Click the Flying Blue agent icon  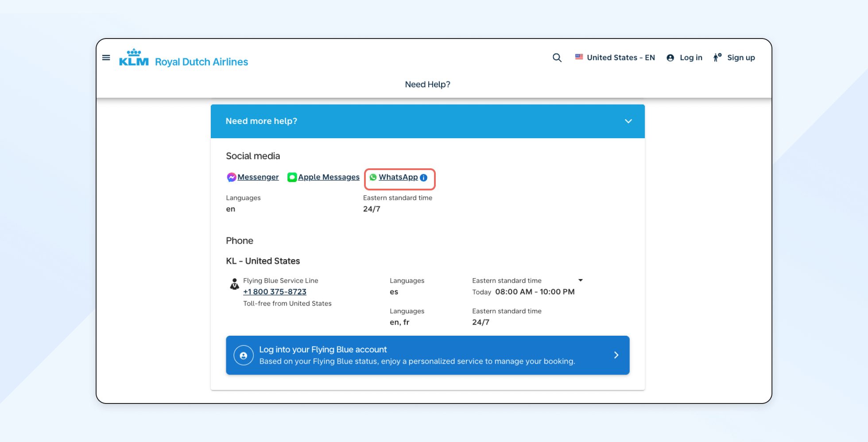point(234,284)
